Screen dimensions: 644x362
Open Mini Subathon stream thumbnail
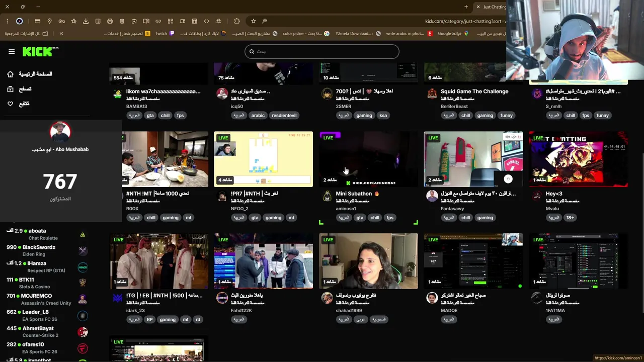click(368, 159)
